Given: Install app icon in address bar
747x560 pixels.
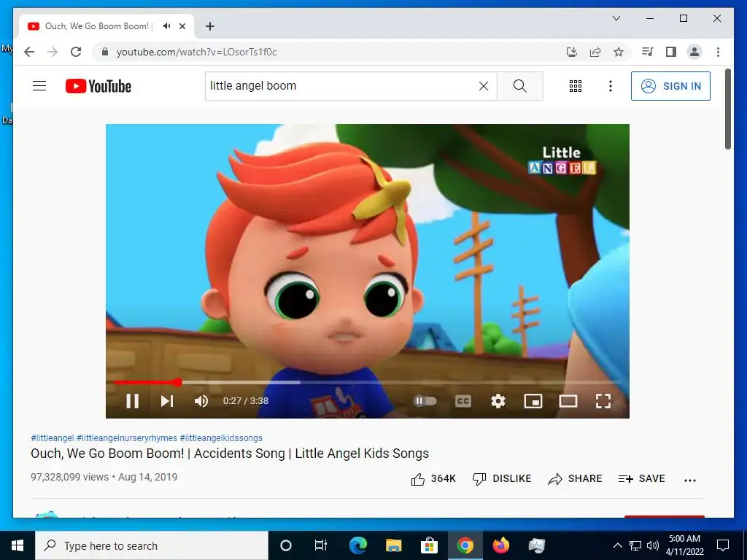Looking at the screenshot, I should (x=572, y=52).
